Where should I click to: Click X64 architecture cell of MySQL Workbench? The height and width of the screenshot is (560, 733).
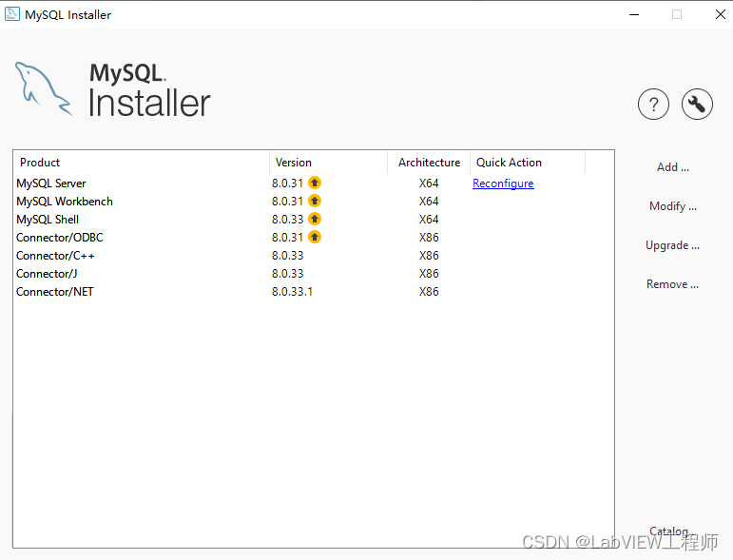(x=429, y=202)
